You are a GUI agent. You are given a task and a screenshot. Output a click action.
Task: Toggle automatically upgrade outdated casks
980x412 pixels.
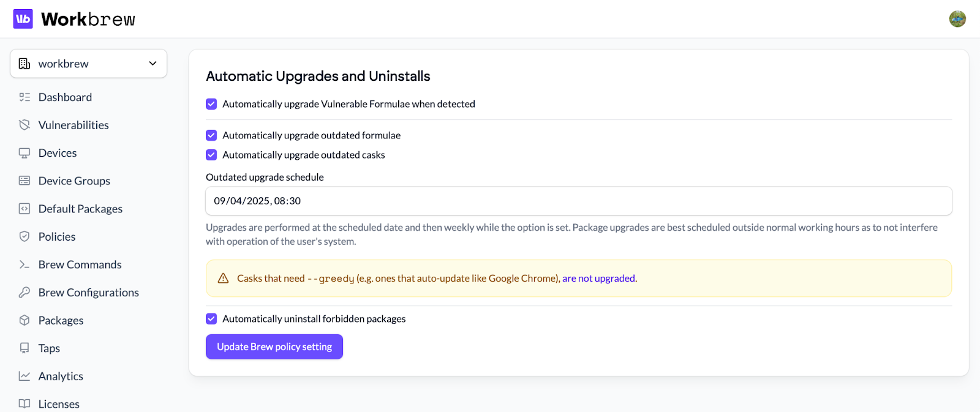pyautogui.click(x=211, y=155)
